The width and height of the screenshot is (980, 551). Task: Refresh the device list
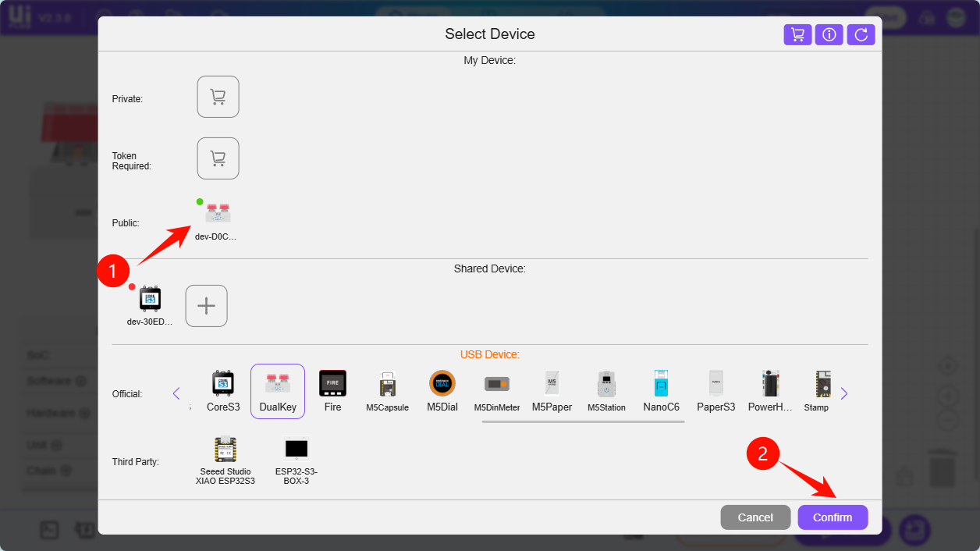coord(861,34)
